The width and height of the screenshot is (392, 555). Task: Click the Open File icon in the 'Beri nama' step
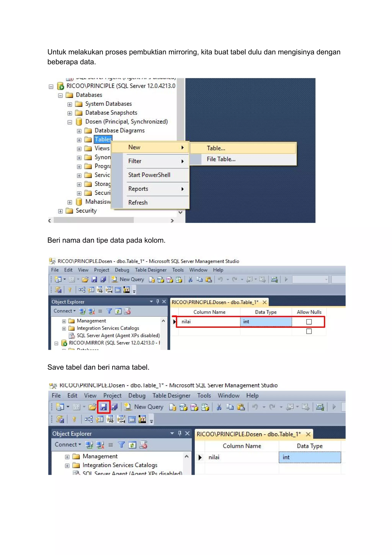[85, 280]
